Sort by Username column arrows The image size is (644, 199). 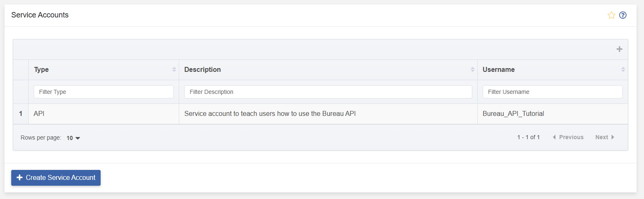pos(623,70)
